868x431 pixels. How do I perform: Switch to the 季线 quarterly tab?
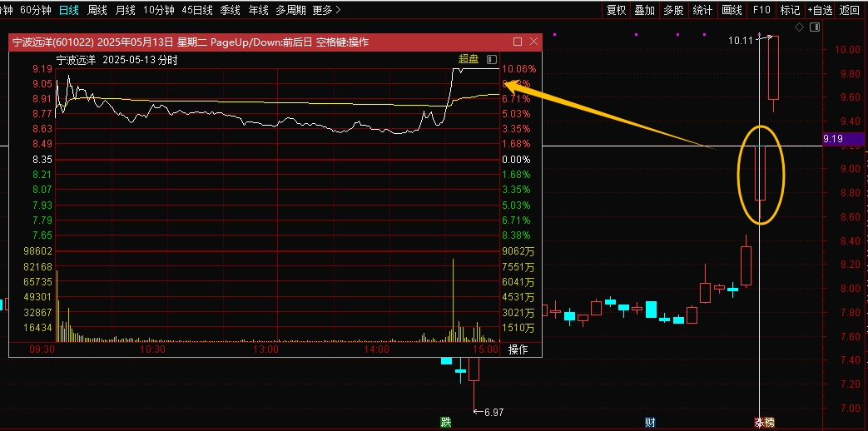(230, 9)
